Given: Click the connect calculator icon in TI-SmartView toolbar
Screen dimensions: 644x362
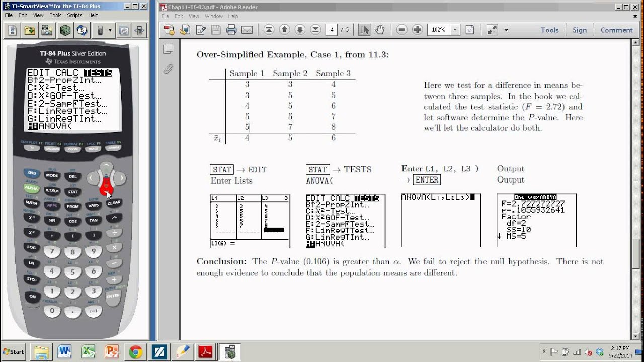Looking at the screenshot, I should (x=140, y=30).
